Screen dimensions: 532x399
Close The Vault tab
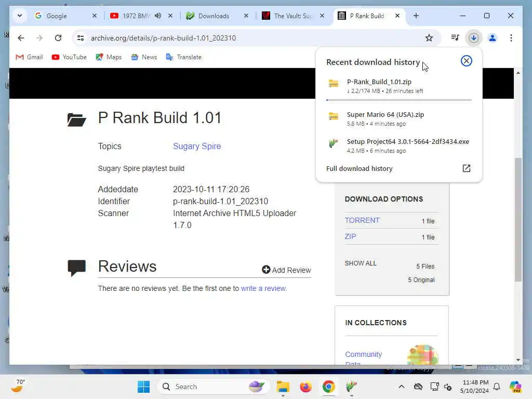(322, 16)
